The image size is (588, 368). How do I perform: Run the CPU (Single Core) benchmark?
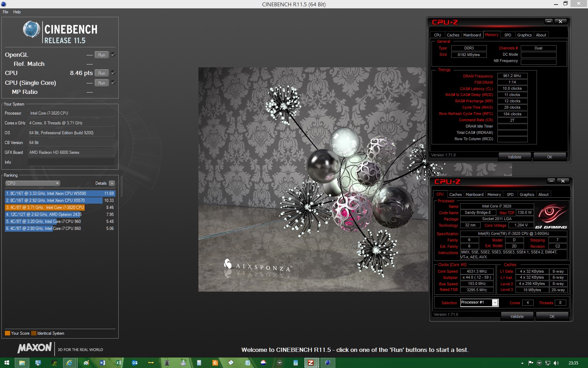pyautogui.click(x=101, y=83)
